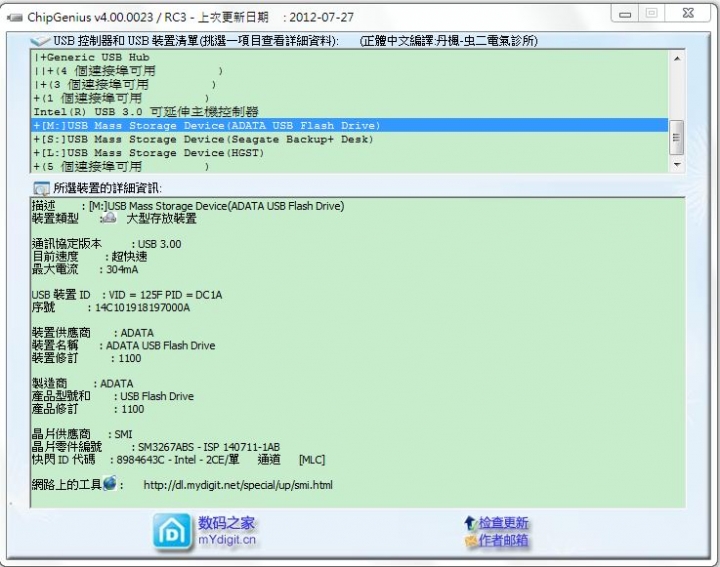Click the 大型存放裝置 device type text
Viewport: 720px width, 567px height.
(161, 219)
